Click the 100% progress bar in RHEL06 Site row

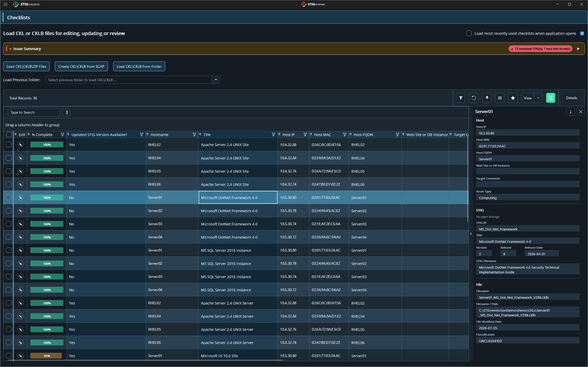point(47,184)
